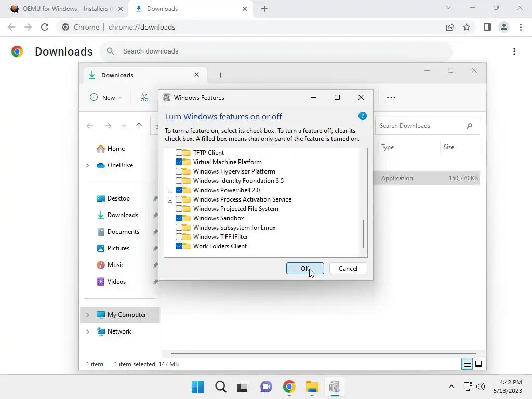The height and width of the screenshot is (399, 532).
Task: Go up one folder in Explorer
Action: (139, 126)
